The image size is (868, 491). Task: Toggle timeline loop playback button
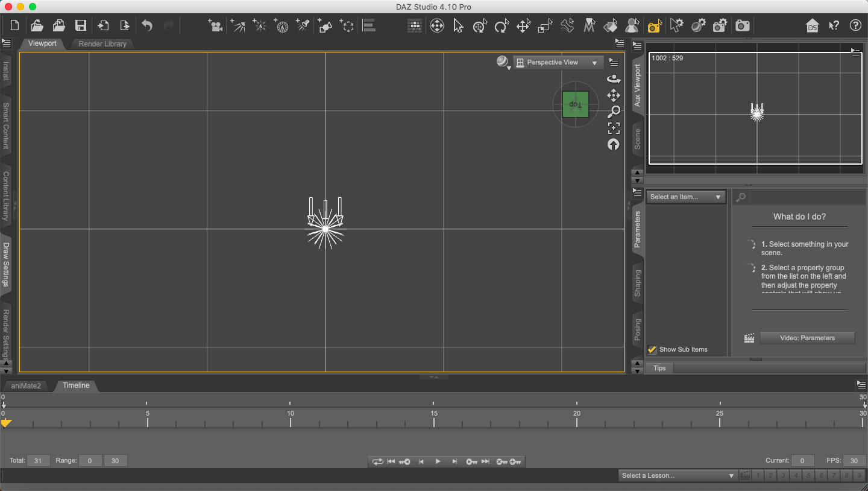click(x=377, y=461)
